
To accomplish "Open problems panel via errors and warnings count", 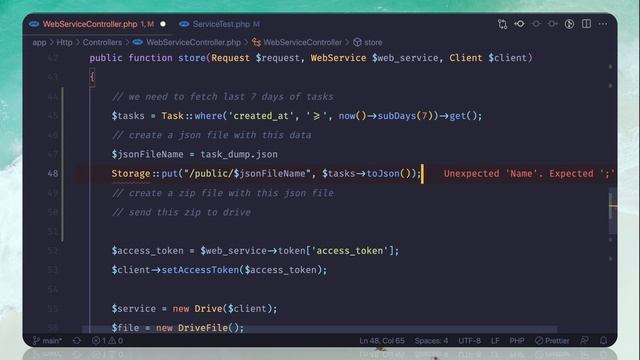I will tap(107, 340).
